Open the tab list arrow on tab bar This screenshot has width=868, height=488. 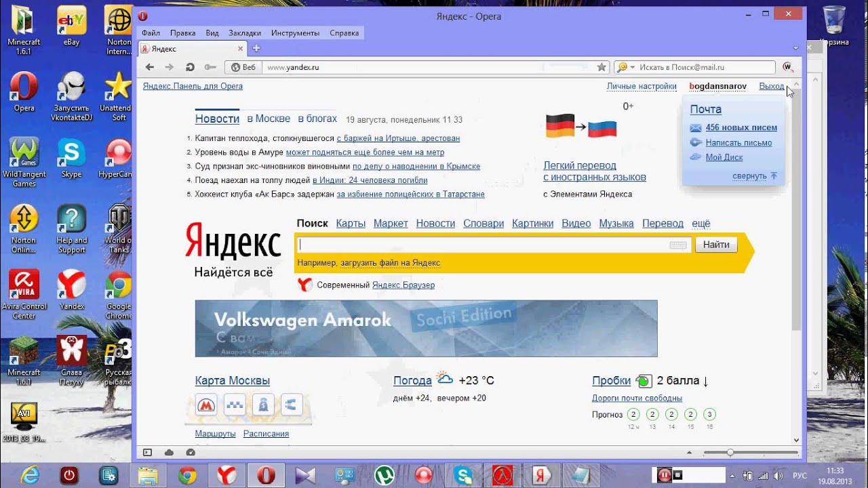796,48
